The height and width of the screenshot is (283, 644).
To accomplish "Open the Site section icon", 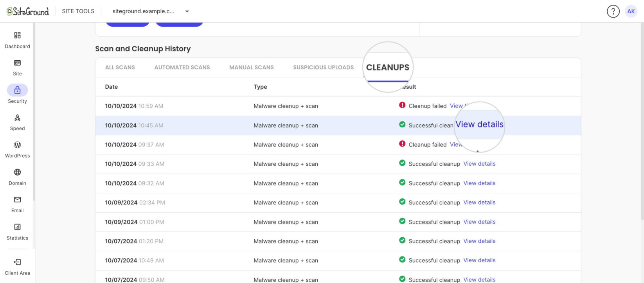I will (17, 63).
